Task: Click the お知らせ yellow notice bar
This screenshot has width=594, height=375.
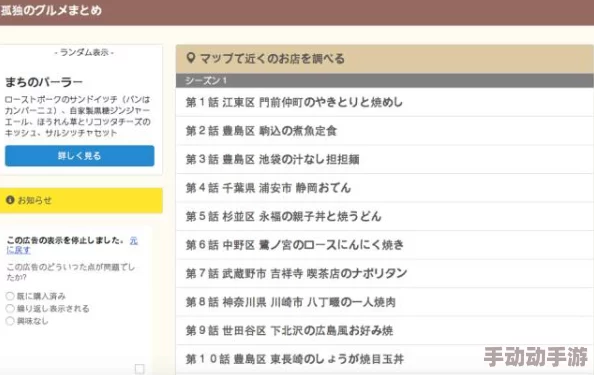Action: tap(81, 200)
